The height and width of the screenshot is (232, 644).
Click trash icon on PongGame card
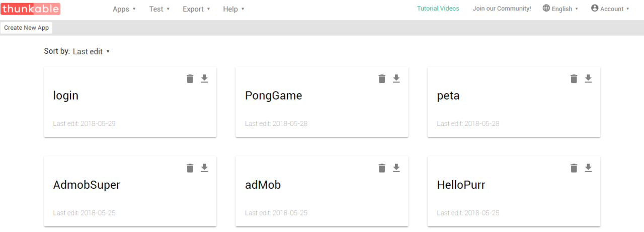(x=382, y=79)
